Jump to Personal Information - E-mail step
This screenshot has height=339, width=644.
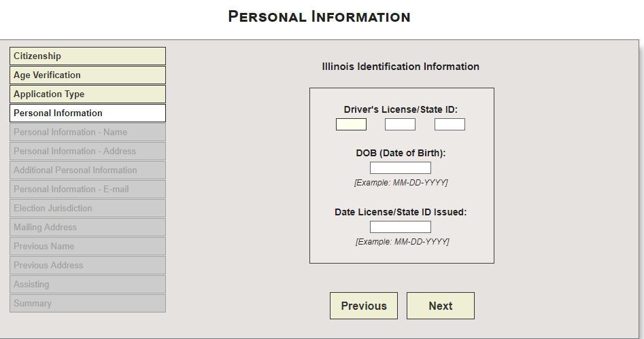pos(87,190)
